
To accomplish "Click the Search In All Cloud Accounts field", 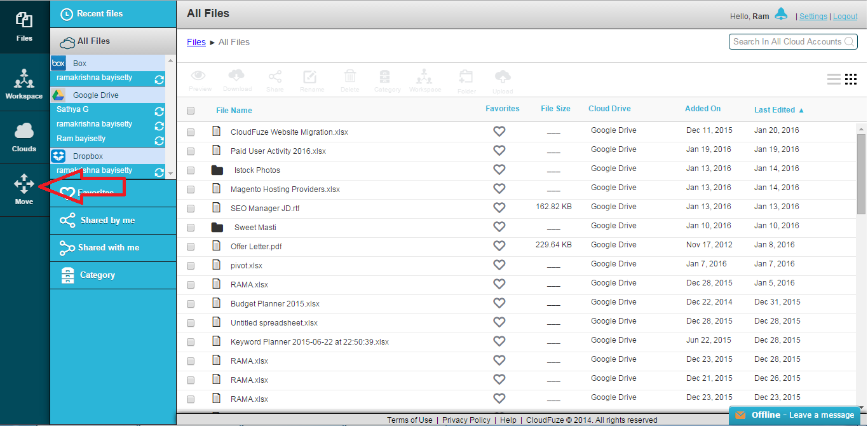I will click(x=788, y=41).
